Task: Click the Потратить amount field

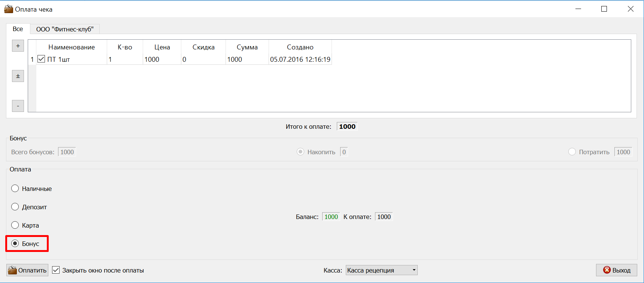Action: [x=623, y=152]
